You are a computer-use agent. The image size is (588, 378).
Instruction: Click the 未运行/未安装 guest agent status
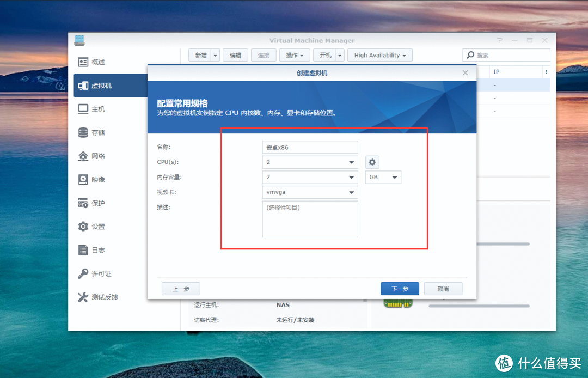click(295, 320)
